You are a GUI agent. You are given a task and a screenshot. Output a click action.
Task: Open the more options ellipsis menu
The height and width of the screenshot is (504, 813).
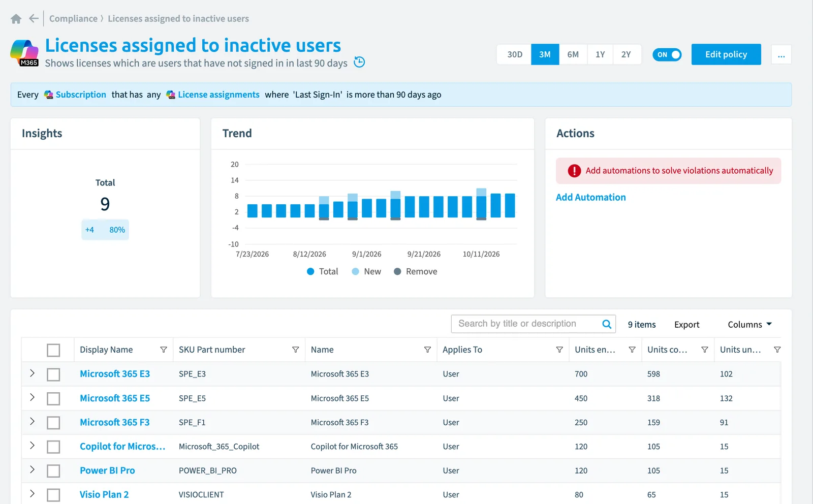781,54
